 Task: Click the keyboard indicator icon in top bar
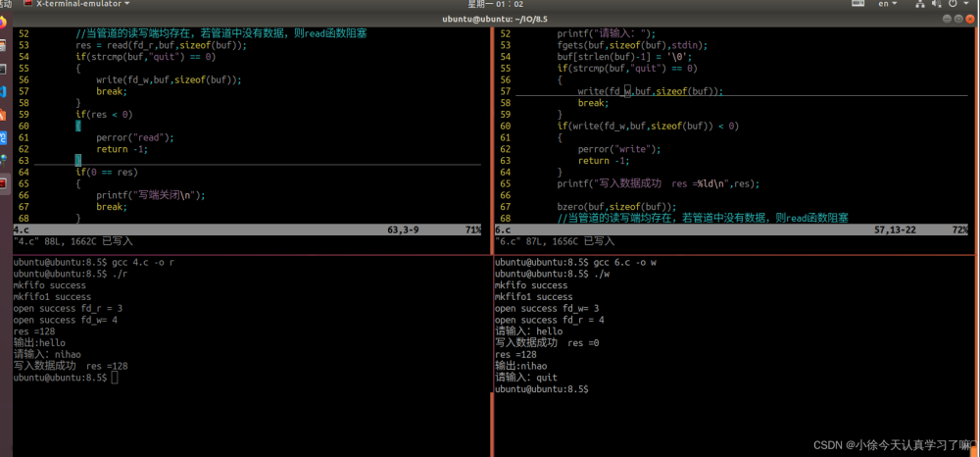(x=858, y=3)
